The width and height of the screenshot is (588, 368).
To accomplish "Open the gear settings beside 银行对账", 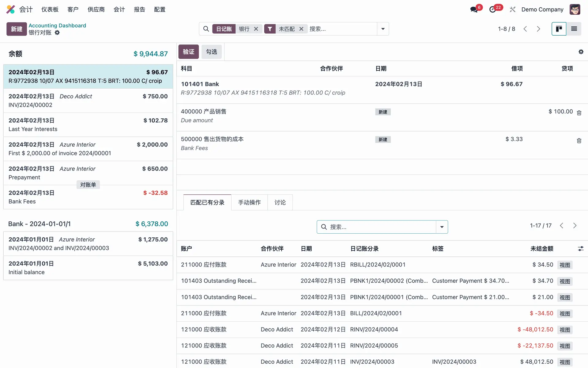I will pos(57,33).
